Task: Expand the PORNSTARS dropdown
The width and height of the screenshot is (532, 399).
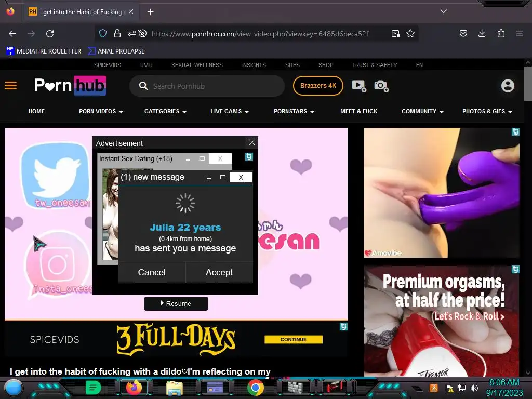Action: click(x=294, y=111)
